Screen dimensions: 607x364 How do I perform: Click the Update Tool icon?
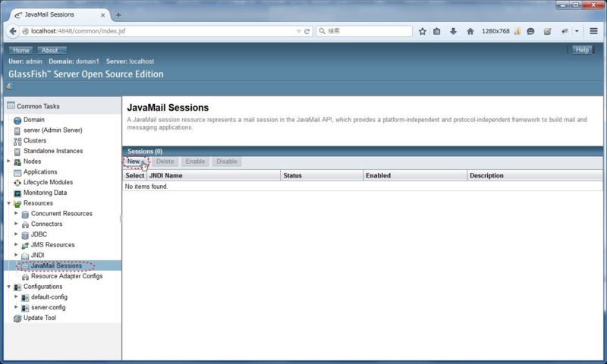tap(17, 318)
